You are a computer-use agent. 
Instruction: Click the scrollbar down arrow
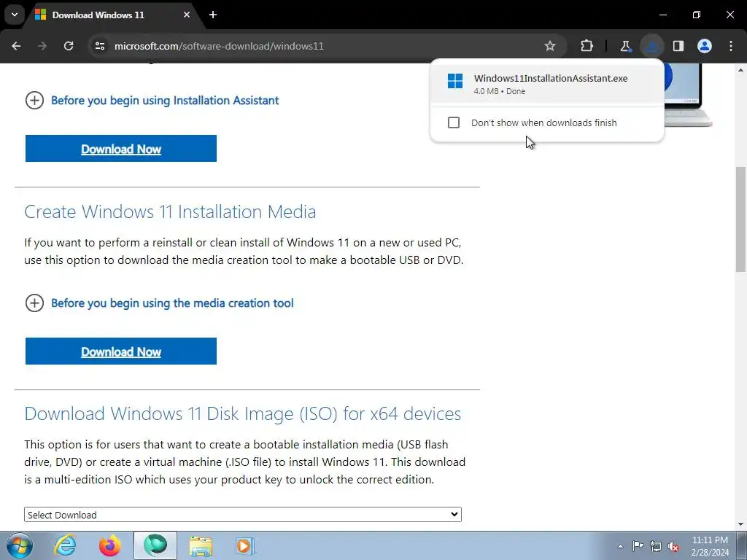740,524
